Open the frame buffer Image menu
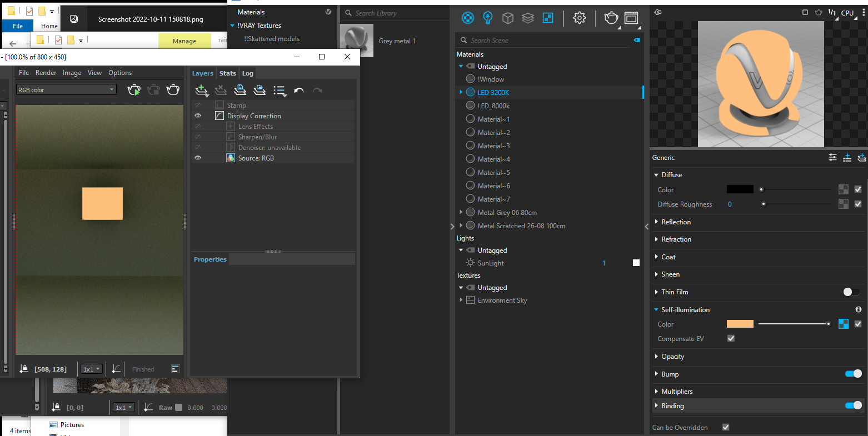The width and height of the screenshot is (868, 436). point(72,73)
